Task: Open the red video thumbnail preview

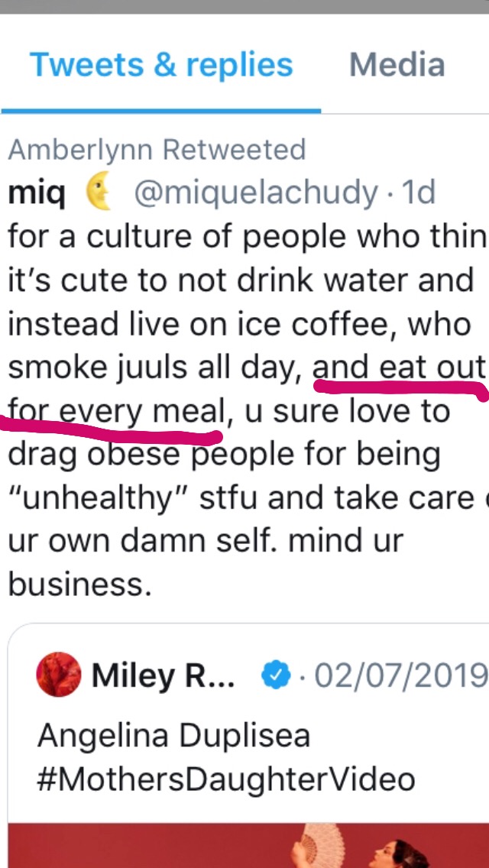Action: (248, 846)
